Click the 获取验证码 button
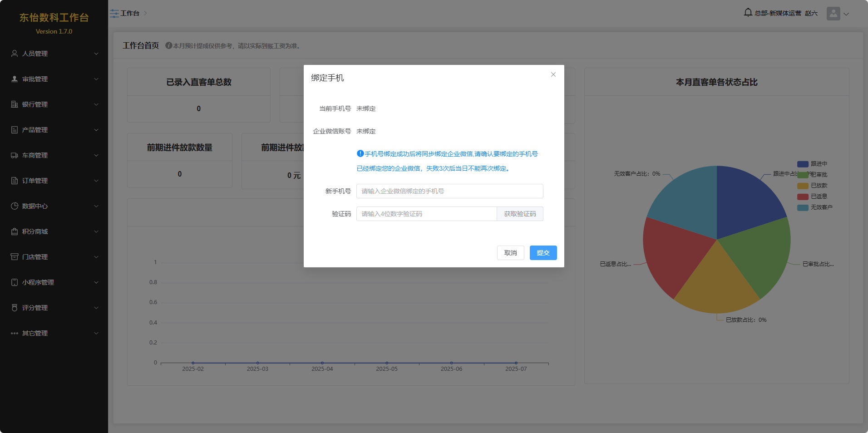This screenshot has height=433, width=868. point(520,214)
